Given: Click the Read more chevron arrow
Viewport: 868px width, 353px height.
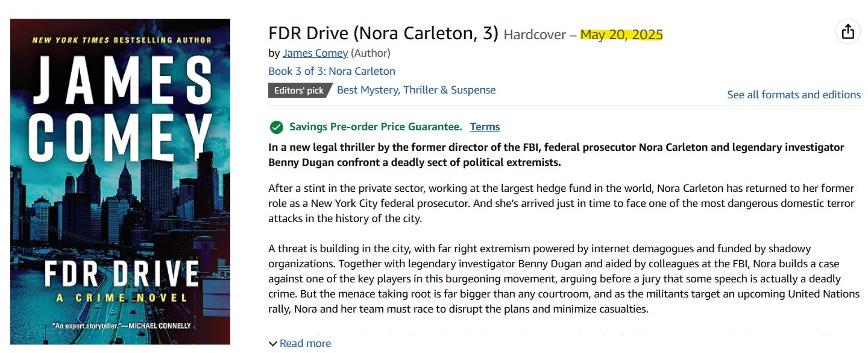Looking at the screenshot, I should (x=272, y=343).
